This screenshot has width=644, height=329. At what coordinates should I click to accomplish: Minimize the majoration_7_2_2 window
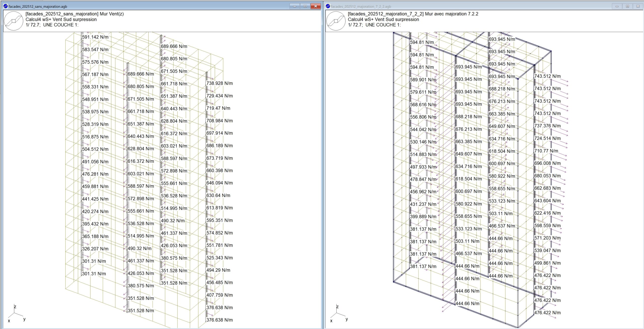617,6
